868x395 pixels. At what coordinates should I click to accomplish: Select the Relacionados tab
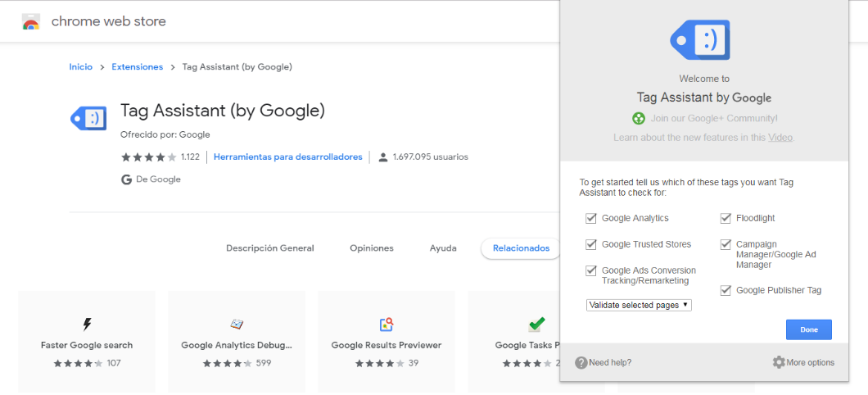click(521, 248)
